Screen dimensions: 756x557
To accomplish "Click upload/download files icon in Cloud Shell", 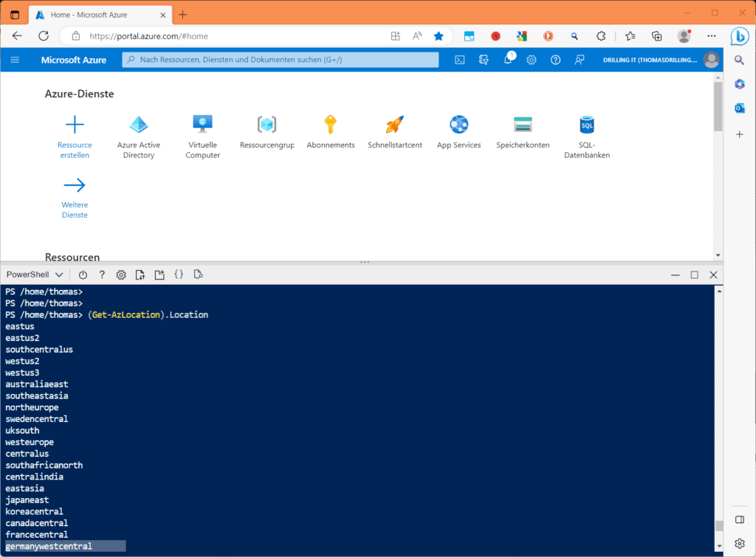I will click(140, 274).
